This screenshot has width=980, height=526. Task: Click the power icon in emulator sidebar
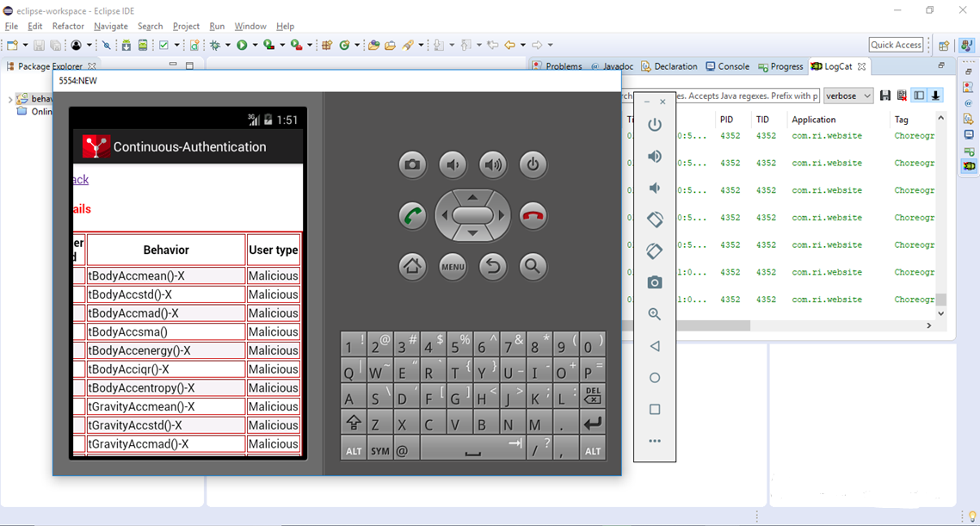pos(655,125)
